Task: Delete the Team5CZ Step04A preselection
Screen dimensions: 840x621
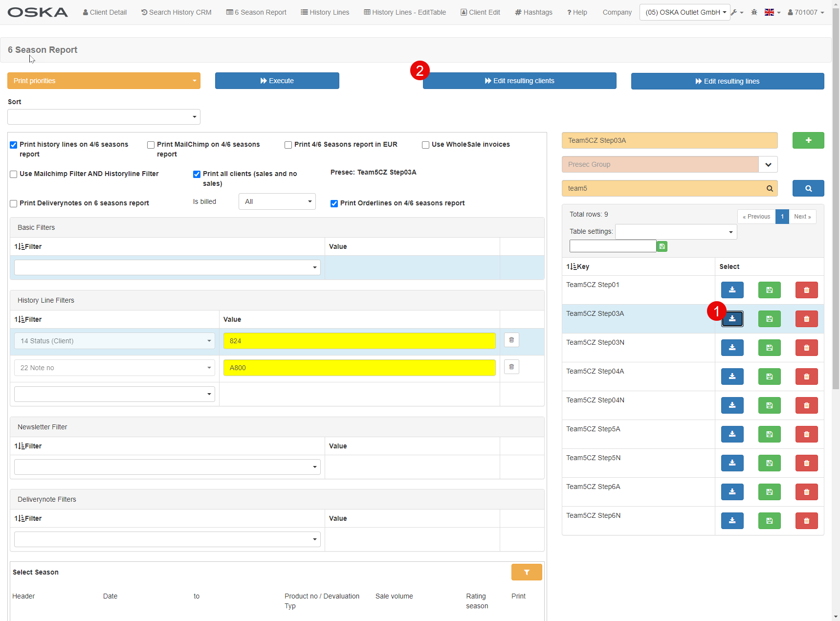Action: coord(806,377)
